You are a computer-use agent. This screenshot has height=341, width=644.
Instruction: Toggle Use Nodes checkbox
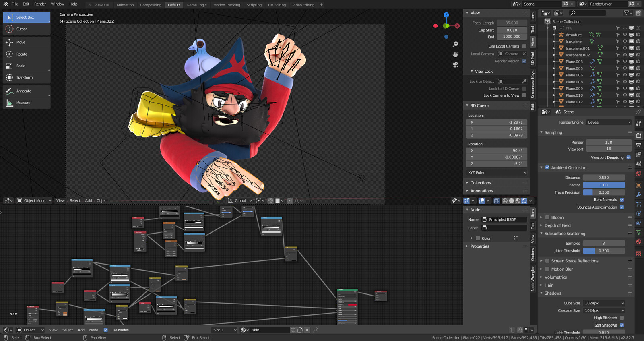point(106,330)
